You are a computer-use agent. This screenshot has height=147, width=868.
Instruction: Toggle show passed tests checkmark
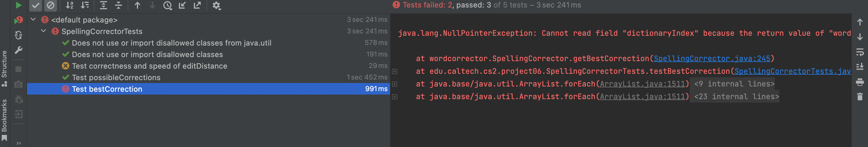tap(35, 5)
